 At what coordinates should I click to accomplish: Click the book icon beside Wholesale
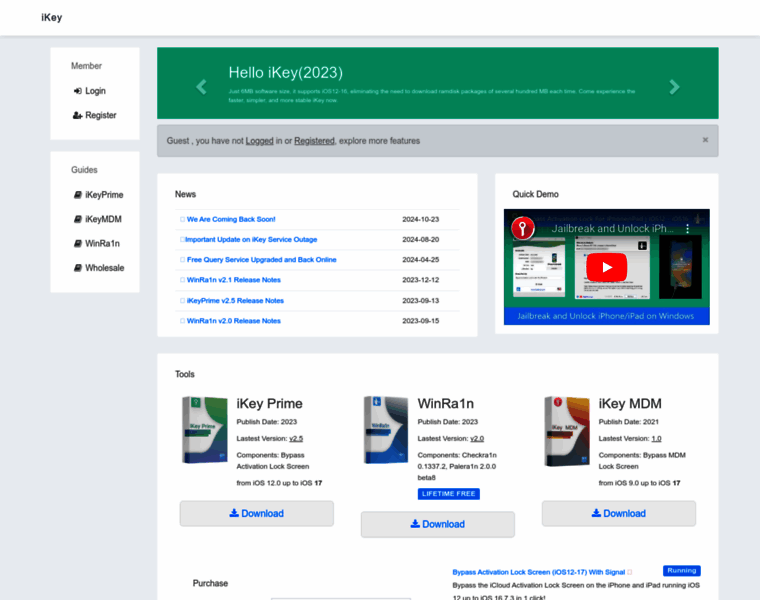click(x=78, y=268)
